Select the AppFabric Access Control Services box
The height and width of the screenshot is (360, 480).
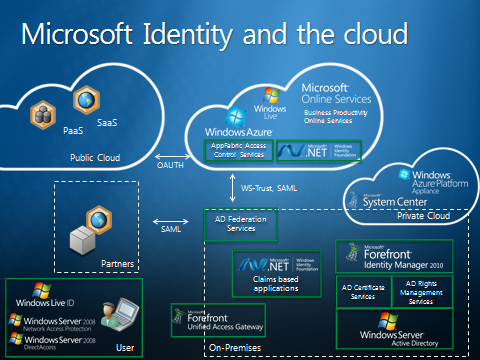(x=239, y=150)
